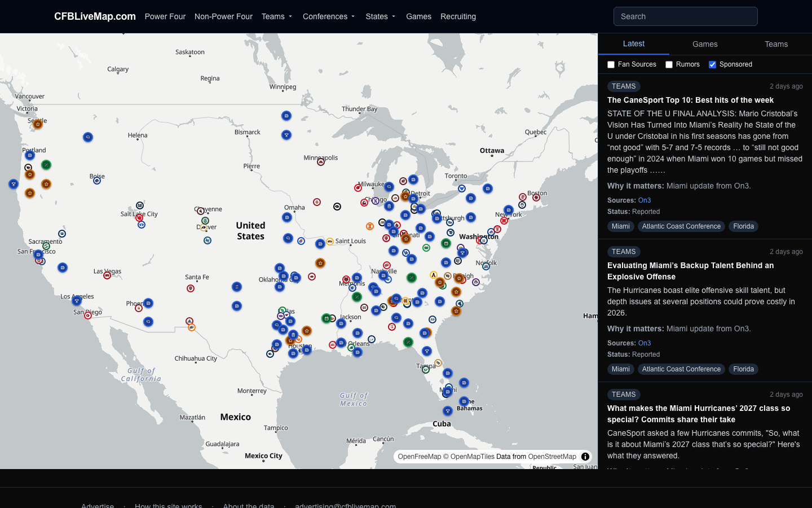The width and height of the screenshot is (812, 508).
Task: Open the red marker below Santa Fe
Action: 191,288
